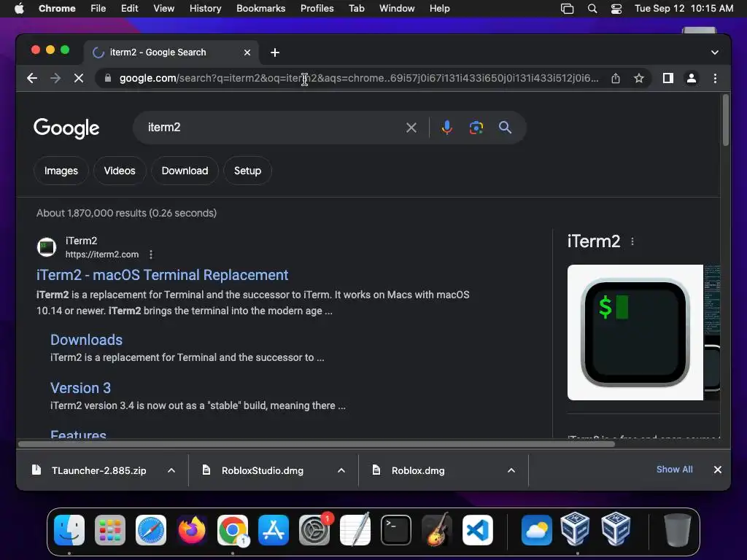This screenshot has width=747, height=560.
Task: Open TextEdit from the dock
Action: click(355, 530)
